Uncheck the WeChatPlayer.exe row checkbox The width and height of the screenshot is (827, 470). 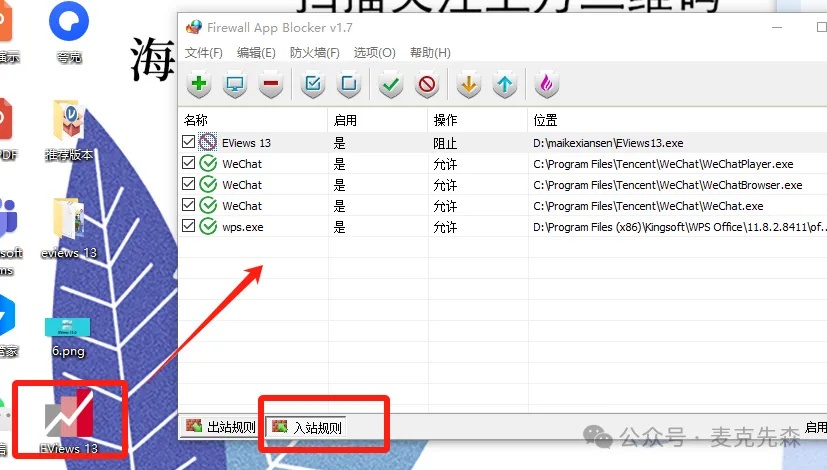tap(188, 162)
